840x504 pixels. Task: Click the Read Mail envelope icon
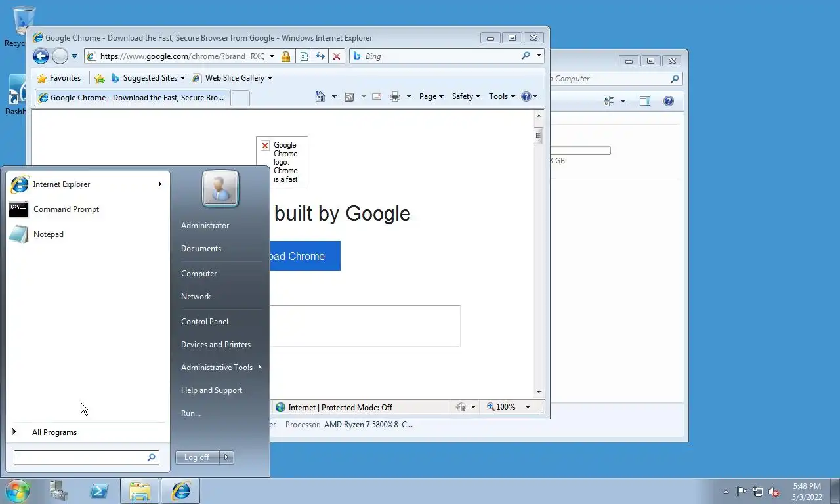[x=377, y=96]
